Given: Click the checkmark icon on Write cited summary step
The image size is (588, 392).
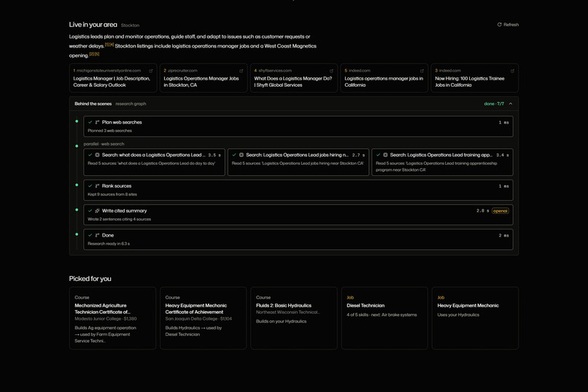Looking at the screenshot, I should click(90, 211).
